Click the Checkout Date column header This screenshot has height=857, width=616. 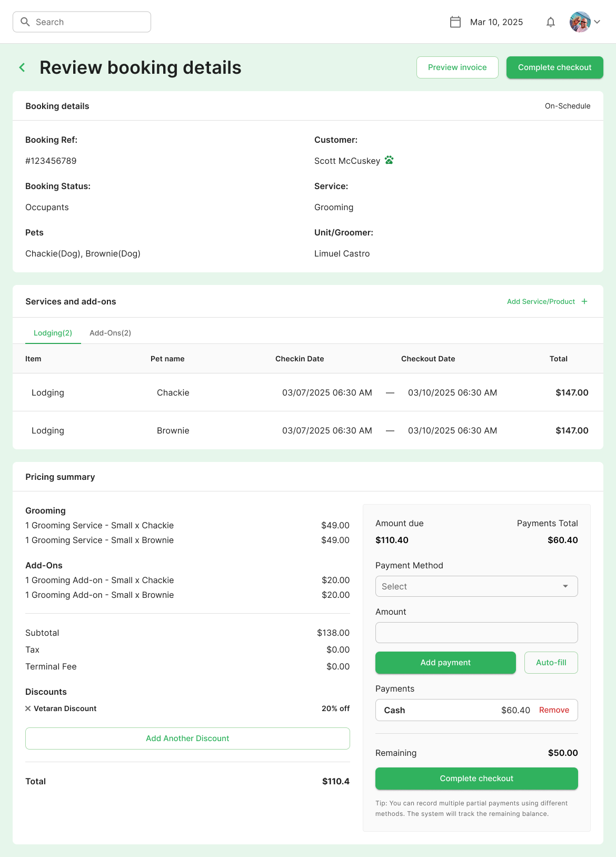coord(428,359)
